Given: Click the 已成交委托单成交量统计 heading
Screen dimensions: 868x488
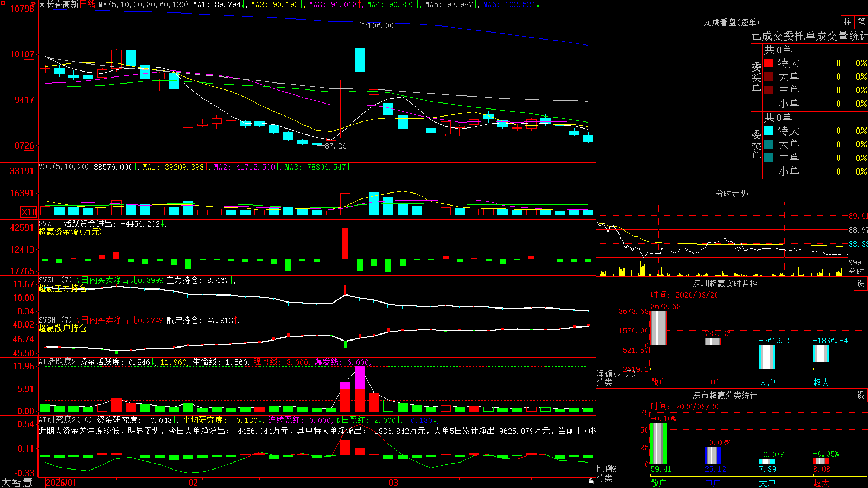Looking at the screenshot, I should [x=809, y=36].
